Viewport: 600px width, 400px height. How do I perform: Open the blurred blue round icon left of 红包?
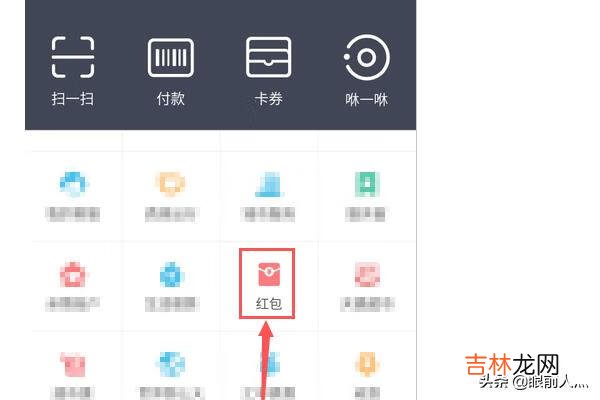172,274
